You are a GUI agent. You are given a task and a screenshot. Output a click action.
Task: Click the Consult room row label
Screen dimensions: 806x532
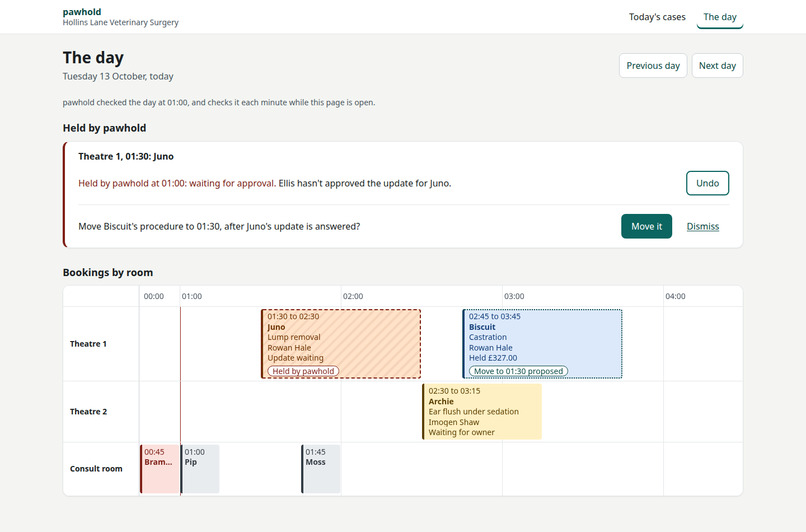coord(96,469)
